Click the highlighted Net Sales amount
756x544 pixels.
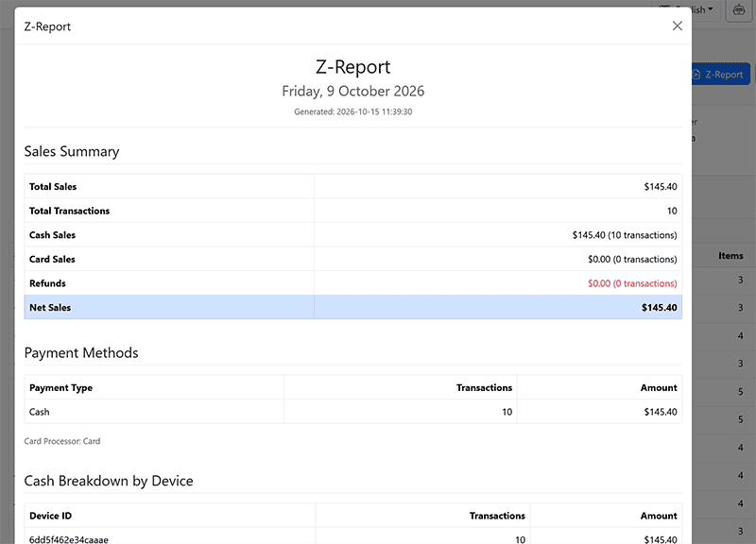click(x=659, y=307)
